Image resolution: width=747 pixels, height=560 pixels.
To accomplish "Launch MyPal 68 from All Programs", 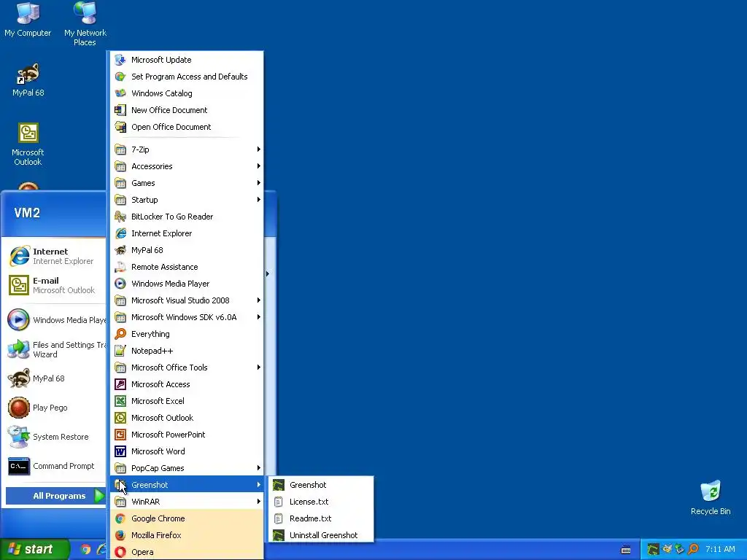I will [187, 250].
